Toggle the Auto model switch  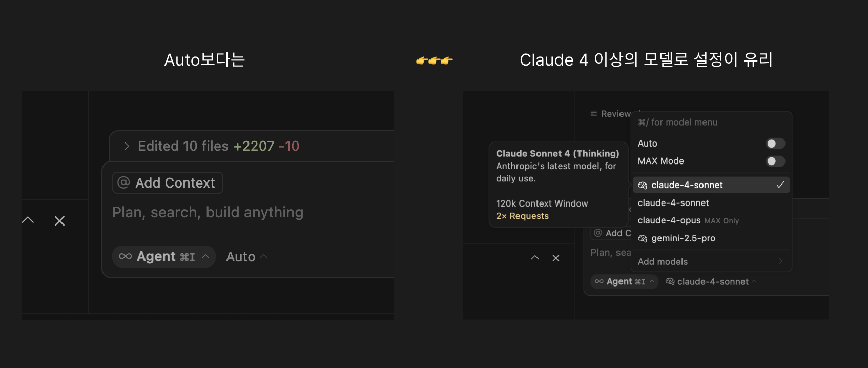[x=775, y=144]
